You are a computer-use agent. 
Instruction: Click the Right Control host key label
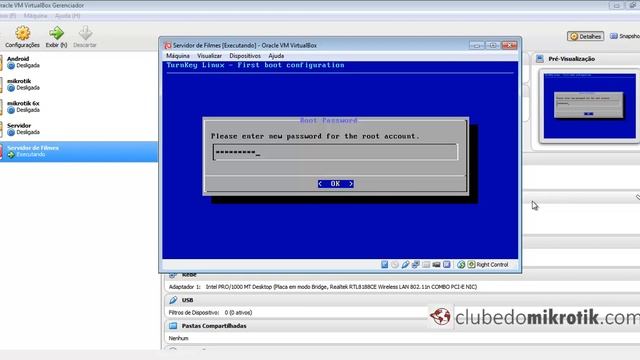click(x=492, y=264)
